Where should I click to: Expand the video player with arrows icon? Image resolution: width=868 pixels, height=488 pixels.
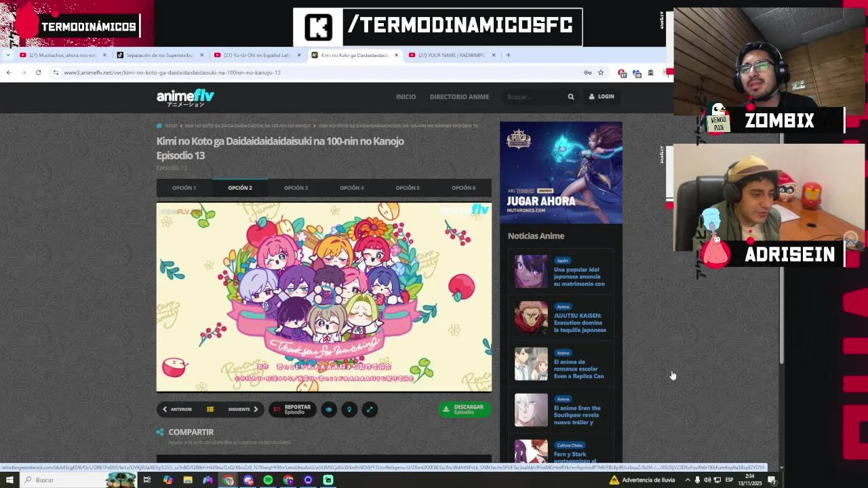[370, 409]
